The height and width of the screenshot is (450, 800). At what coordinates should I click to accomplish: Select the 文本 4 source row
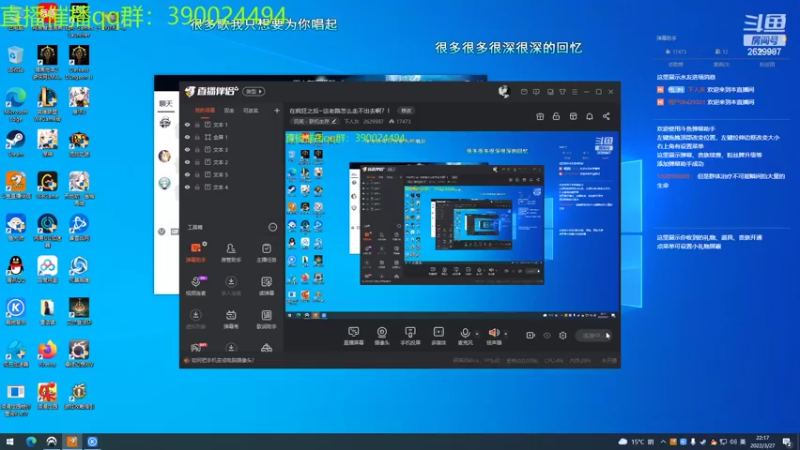(232, 187)
